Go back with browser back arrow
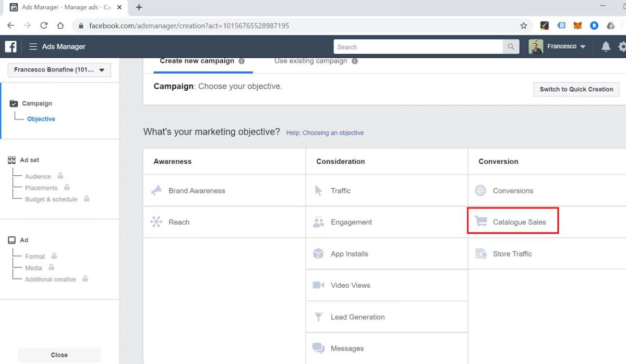 [10, 25]
